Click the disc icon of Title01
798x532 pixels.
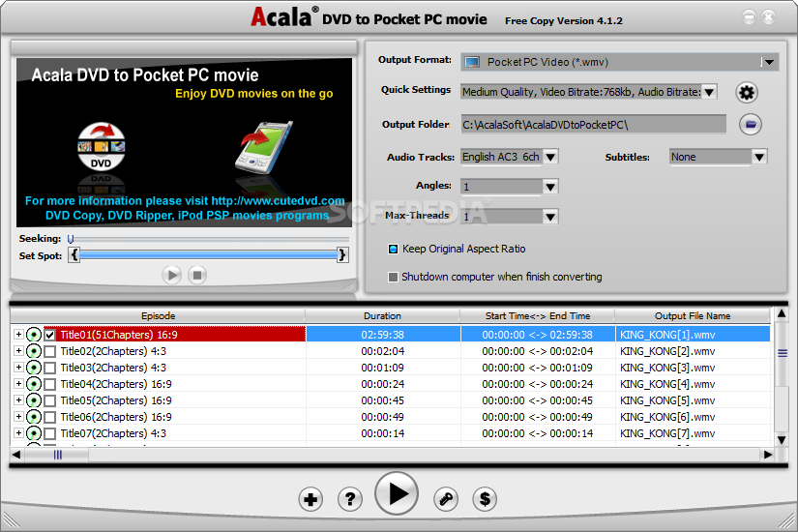[x=34, y=335]
